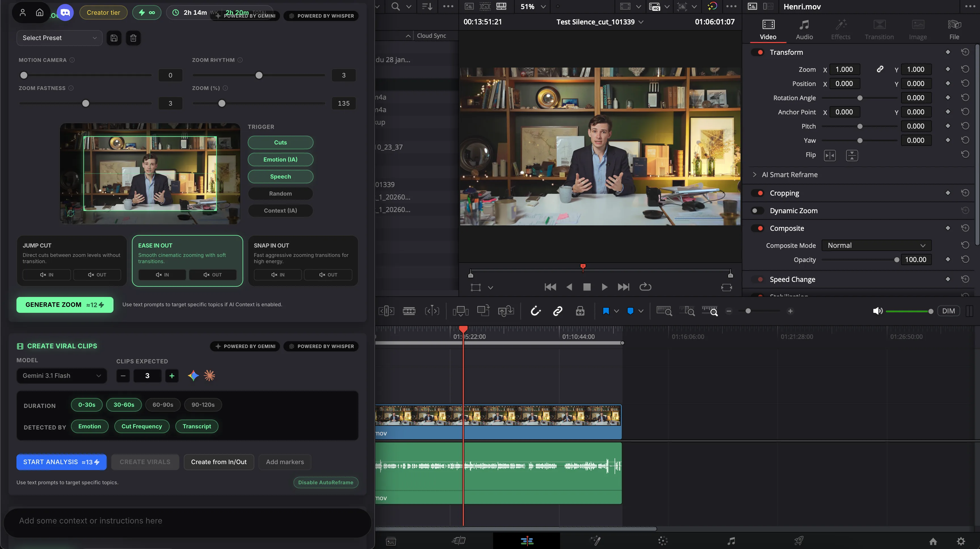Viewport: 980px width, 549px height.
Task: Enable the Random trigger
Action: (x=280, y=193)
